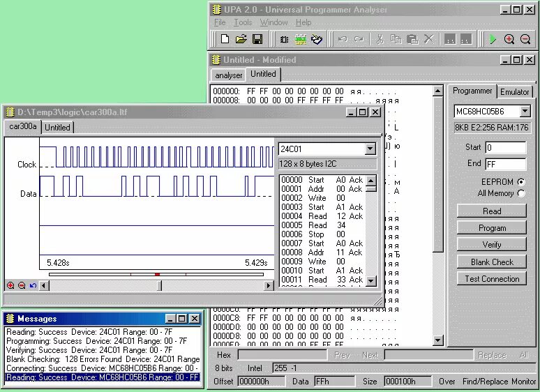This screenshot has width=540, height=392.
Task: Open the MC68HC05B6 device dropdown
Action: pos(525,111)
